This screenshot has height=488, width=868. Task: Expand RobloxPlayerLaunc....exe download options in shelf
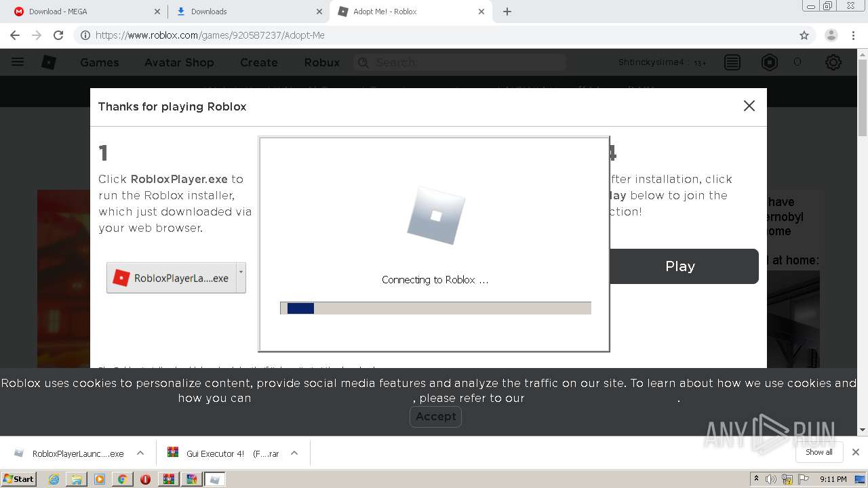click(x=140, y=453)
